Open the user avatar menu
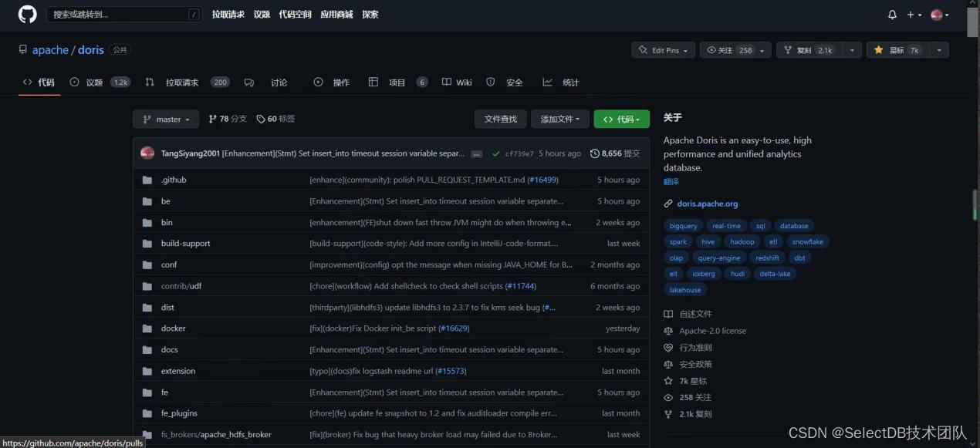 point(939,15)
